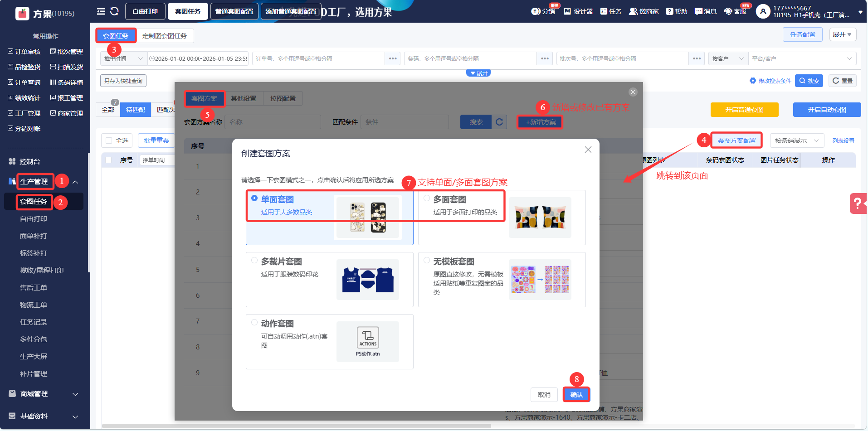Switch to the 添加普通套图配置 top tab

click(291, 11)
